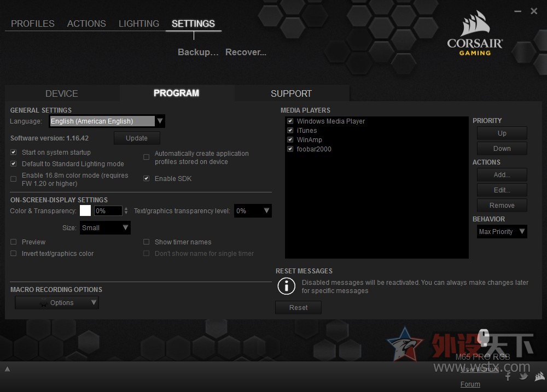
Task: Go to the LIGHTING menu
Action: (139, 24)
